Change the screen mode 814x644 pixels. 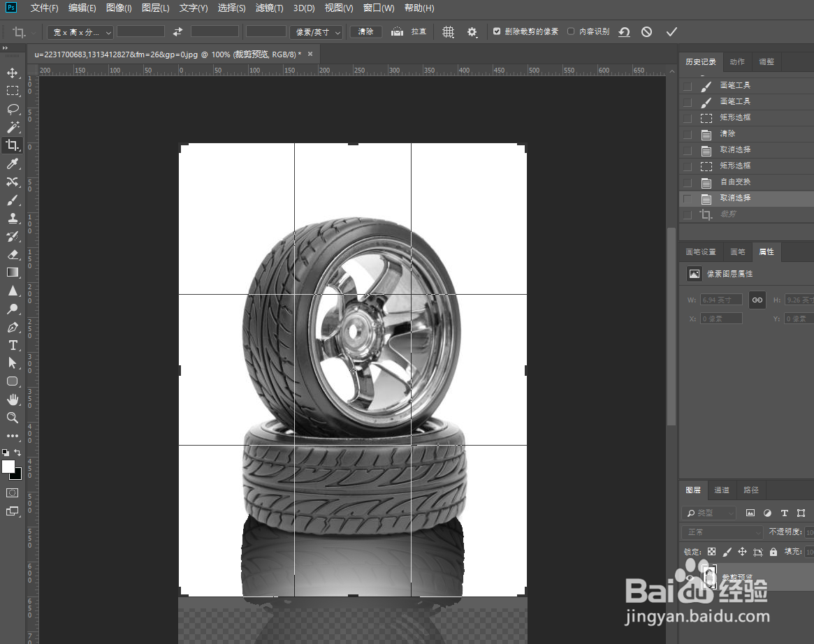(x=13, y=511)
